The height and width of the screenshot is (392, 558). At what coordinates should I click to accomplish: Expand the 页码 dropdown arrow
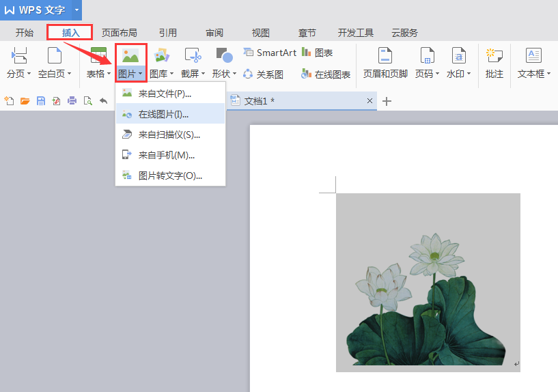coord(437,74)
